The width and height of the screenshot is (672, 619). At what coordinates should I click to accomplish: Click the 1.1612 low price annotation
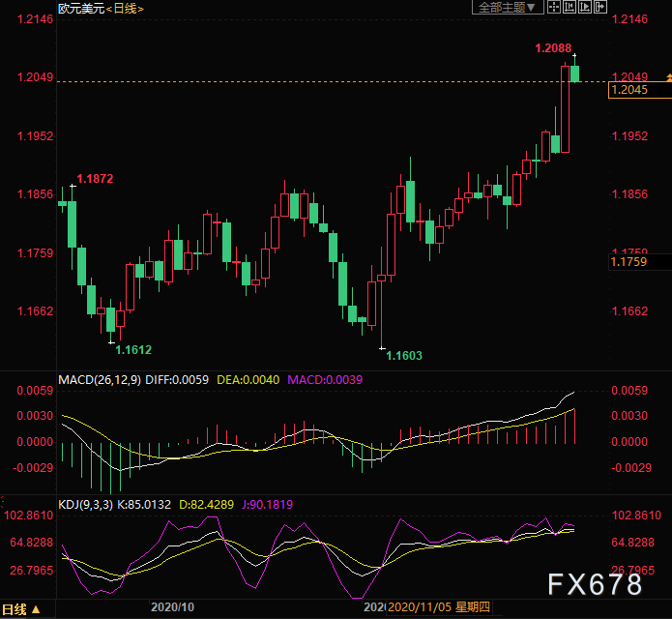click(x=133, y=349)
